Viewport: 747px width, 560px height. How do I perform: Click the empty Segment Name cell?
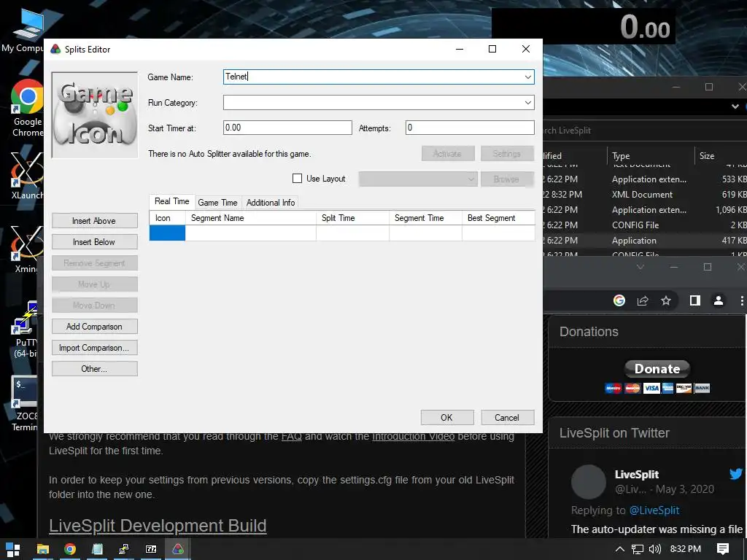(251, 233)
